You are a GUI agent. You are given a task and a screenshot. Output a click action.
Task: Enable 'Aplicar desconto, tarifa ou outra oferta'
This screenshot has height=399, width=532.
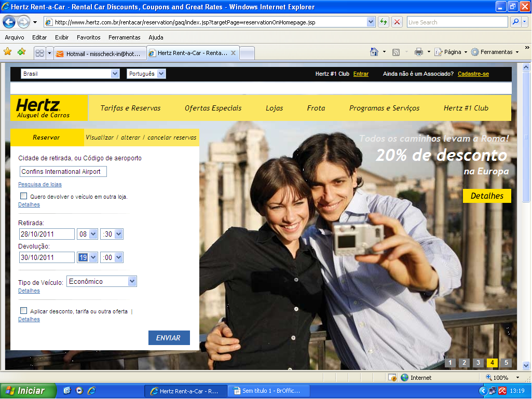coord(23,311)
